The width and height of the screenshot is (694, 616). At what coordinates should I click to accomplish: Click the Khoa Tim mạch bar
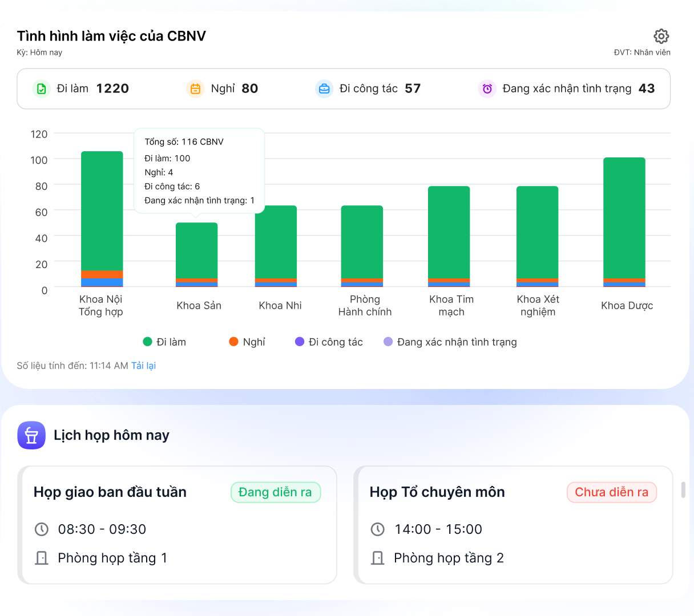click(x=449, y=236)
